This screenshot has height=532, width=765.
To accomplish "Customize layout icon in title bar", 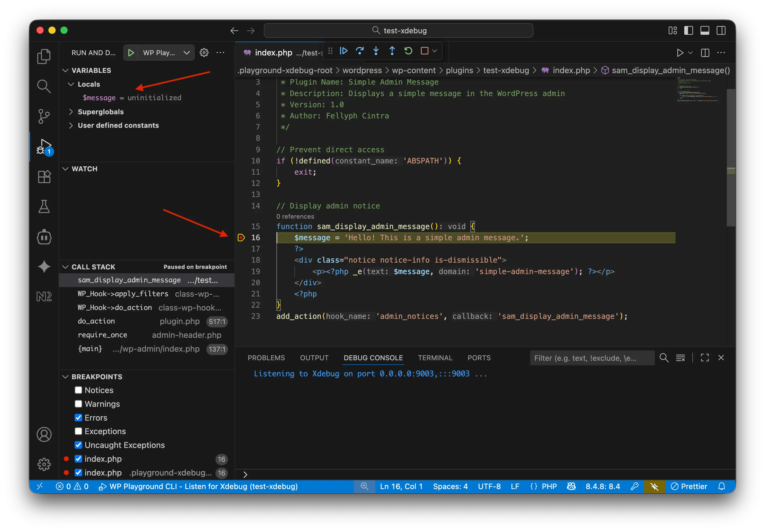I will point(673,31).
